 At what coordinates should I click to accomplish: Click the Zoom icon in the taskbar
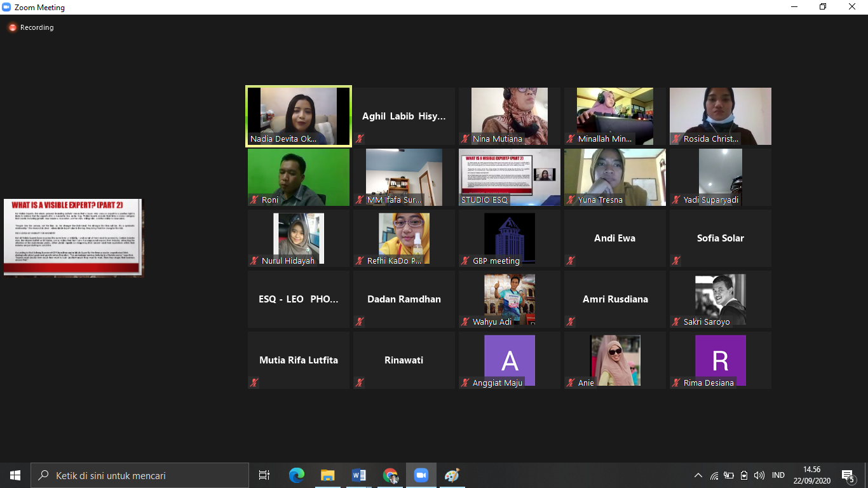(421, 475)
